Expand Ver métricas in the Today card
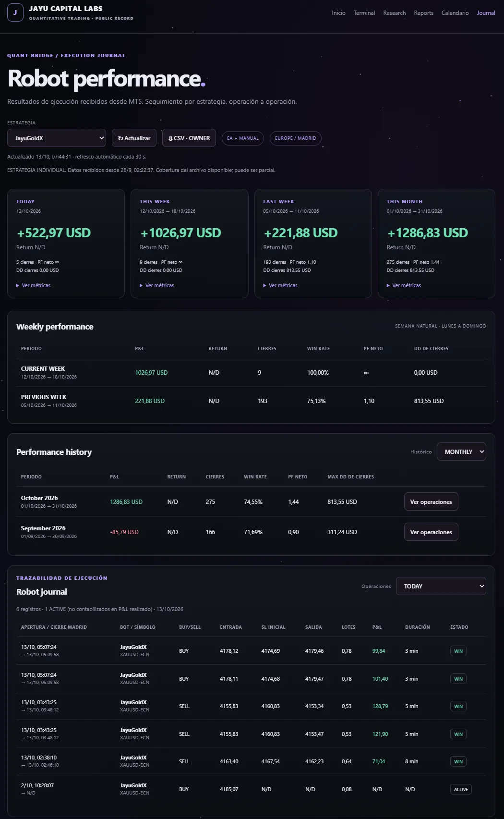 click(34, 285)
